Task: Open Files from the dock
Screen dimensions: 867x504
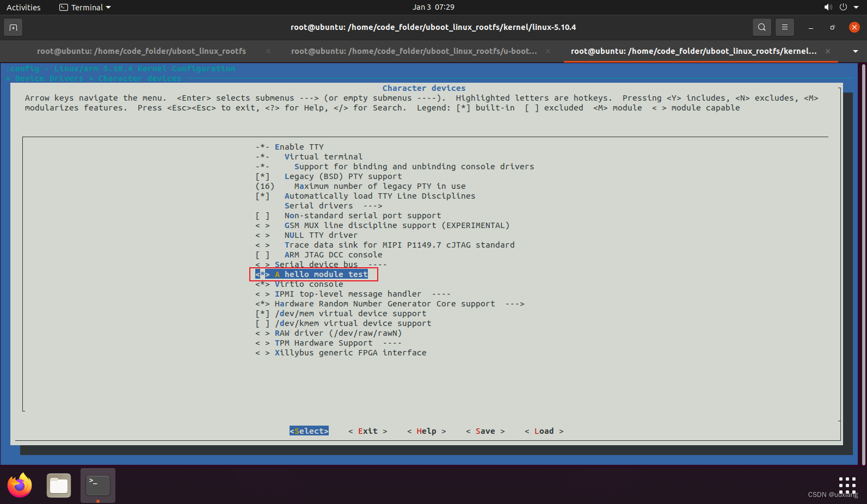Action: tap(59, 485)
